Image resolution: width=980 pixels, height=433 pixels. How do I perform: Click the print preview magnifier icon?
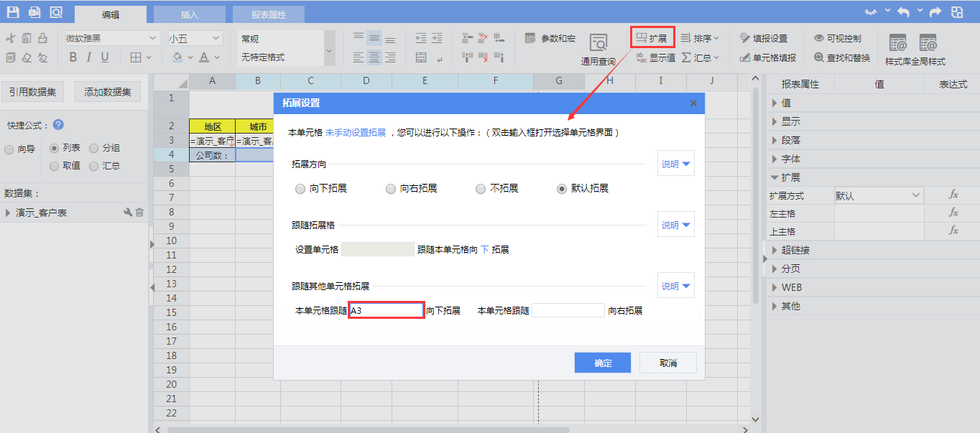[x=56, y=12]
